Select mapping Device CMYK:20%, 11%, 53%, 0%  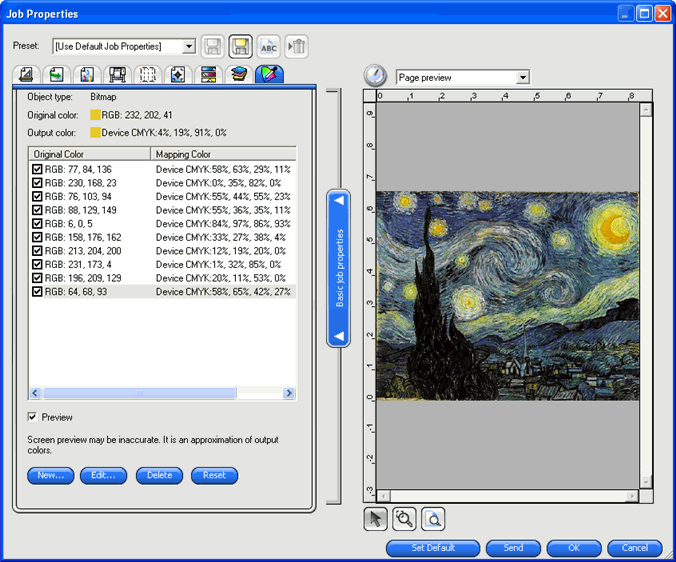click(221, 278)
